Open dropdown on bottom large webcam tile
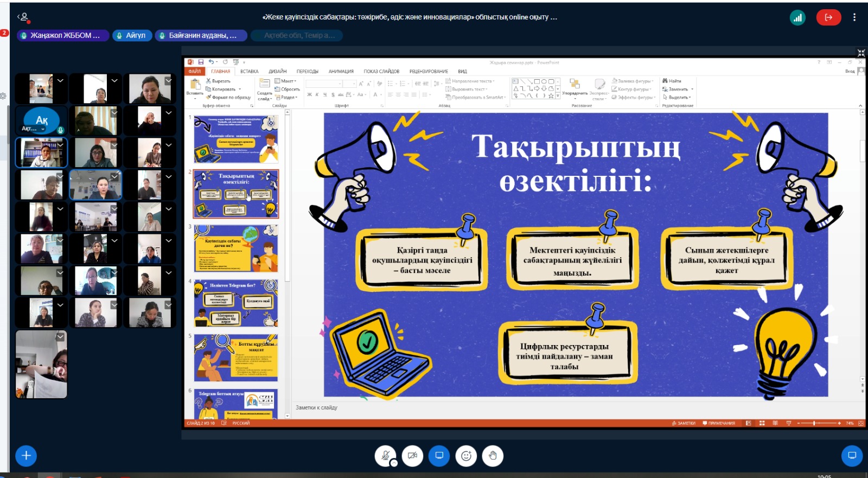Viewport: 868px width, 478px height. [x=60, y=337]
